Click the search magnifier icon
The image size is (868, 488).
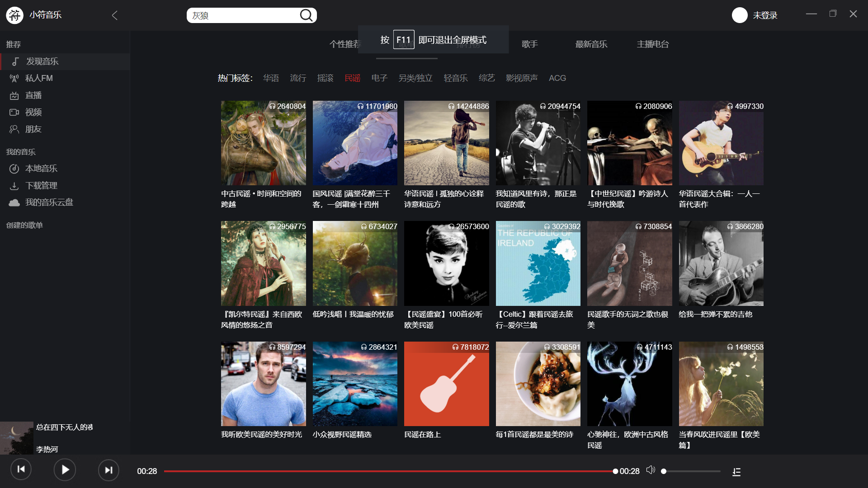coord(306,15)
